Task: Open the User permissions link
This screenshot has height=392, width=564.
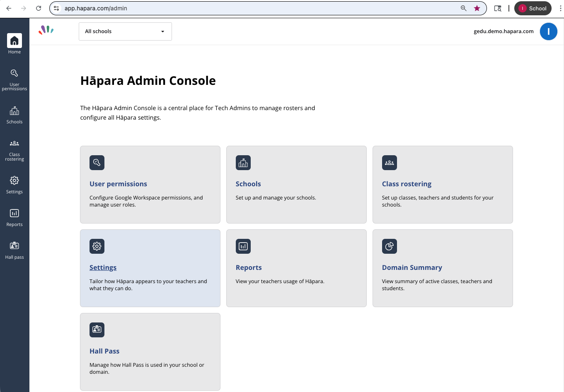Action: coord(118,184)
